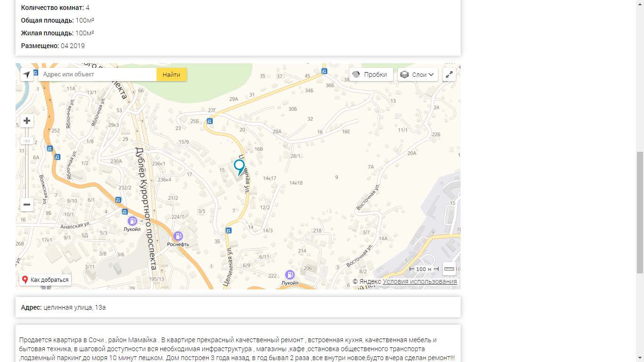Expand the map to fullscreen
The width and height of the screenshot is (644, 362).
pos(449,74)
